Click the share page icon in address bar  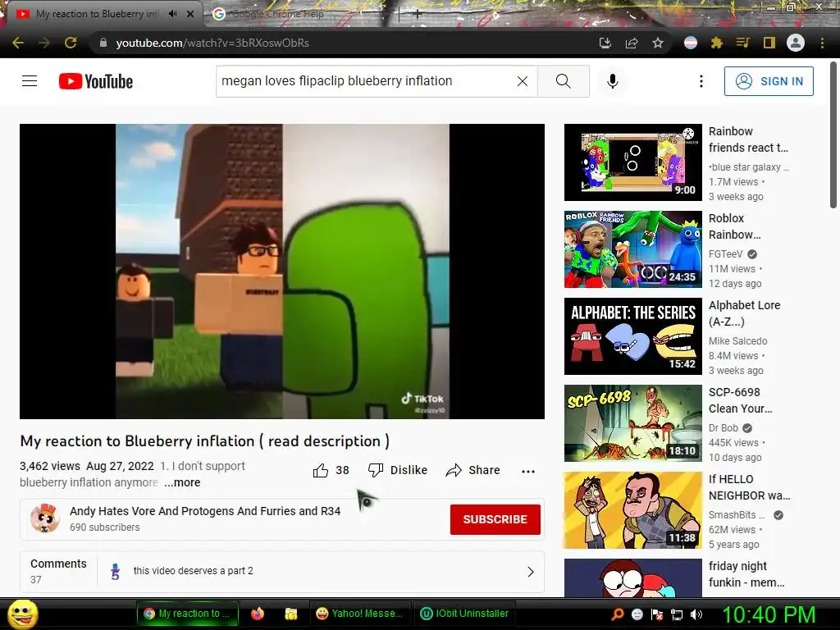click(632, 43)
